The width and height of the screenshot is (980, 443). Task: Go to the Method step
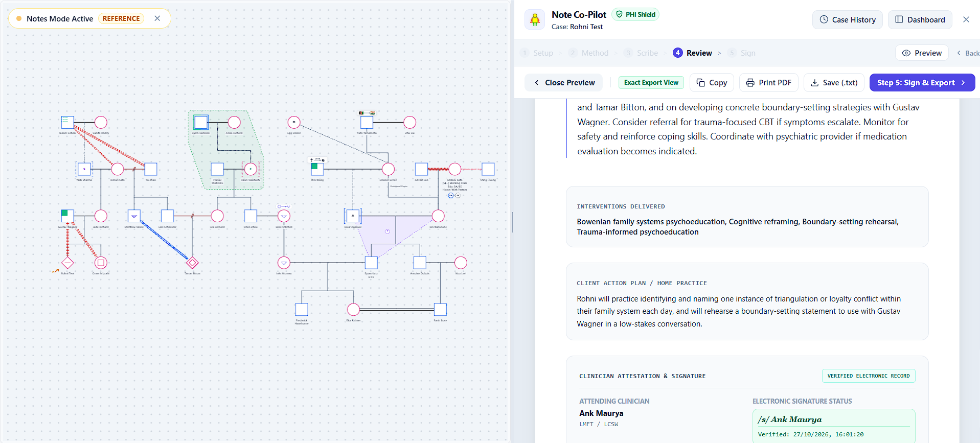click(588, 53)
